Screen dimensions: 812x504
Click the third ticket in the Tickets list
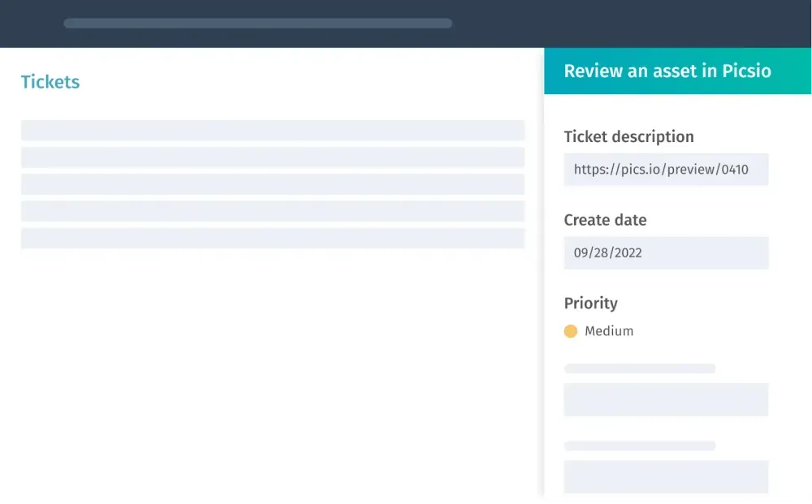click(x=274, y=184)
